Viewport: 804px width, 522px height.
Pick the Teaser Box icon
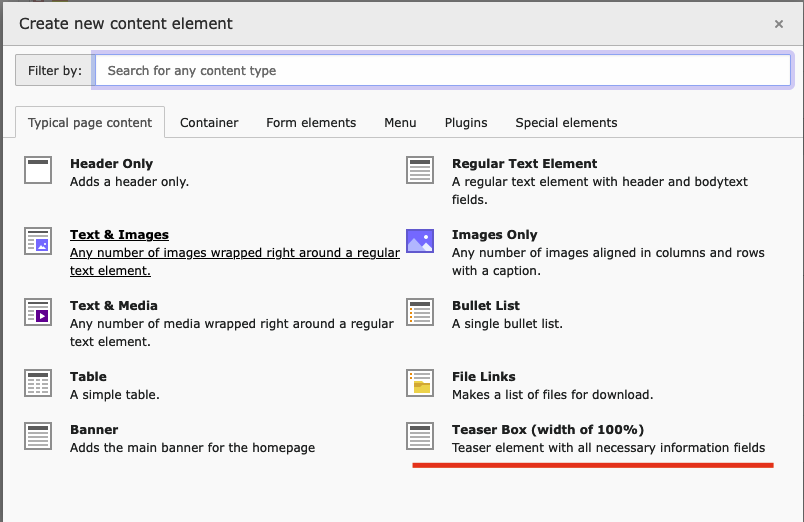[420, 436]
